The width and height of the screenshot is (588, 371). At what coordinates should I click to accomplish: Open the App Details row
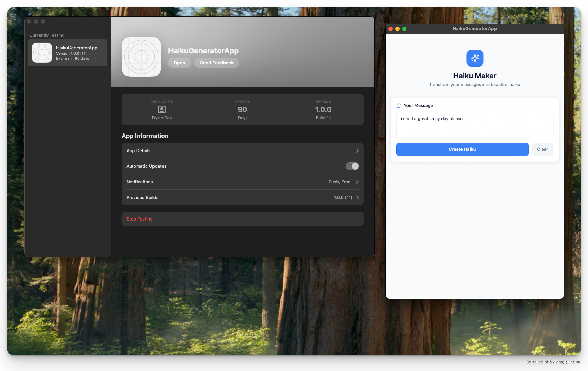[243, 150]
